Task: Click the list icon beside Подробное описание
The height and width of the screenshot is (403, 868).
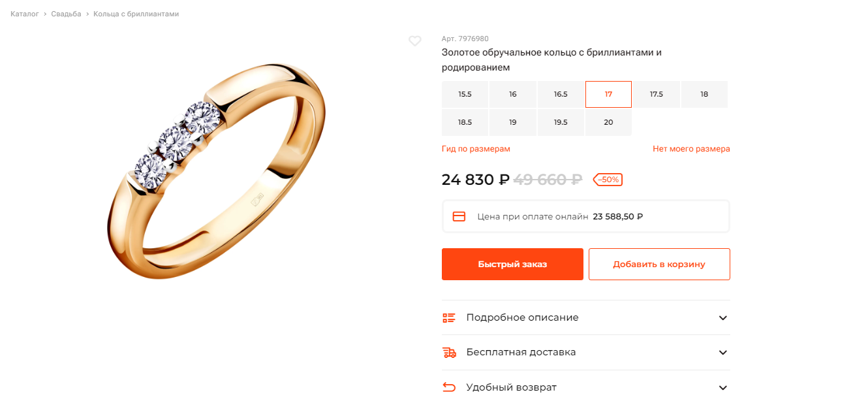Action: [449, 317]
